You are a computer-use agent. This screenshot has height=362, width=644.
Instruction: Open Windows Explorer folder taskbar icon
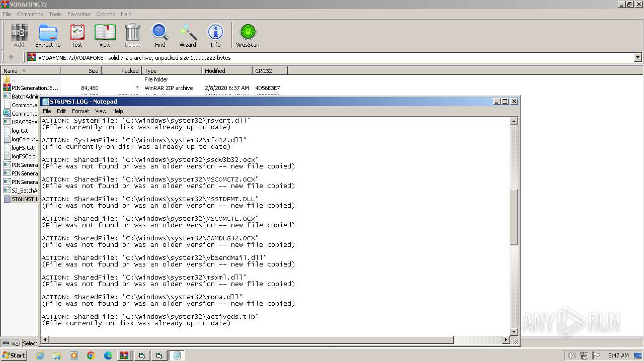[x=57, y=355]
